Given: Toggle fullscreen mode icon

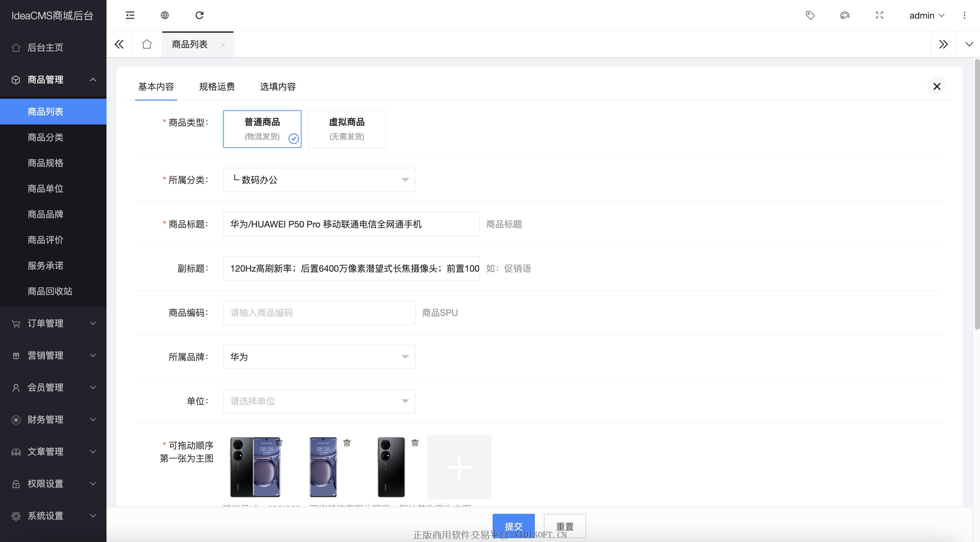Looking at the screenshot, I should point(879,15).
